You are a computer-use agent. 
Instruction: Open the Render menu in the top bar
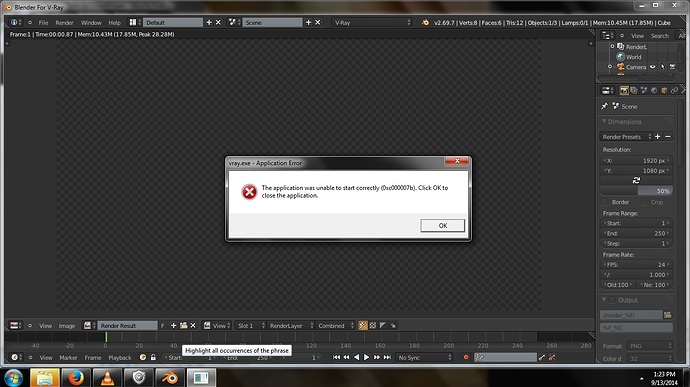click(64, 22)
